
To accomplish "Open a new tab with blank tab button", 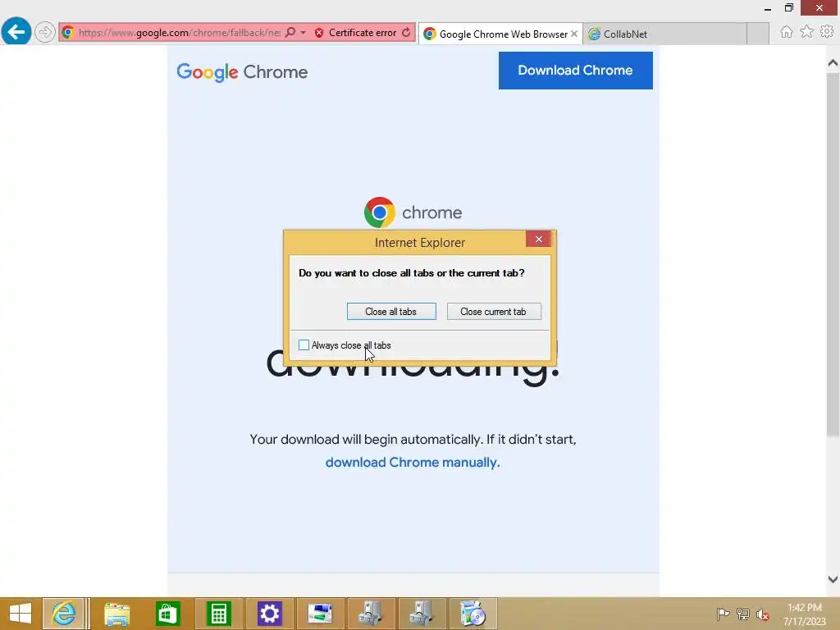I will coord(757,34).
